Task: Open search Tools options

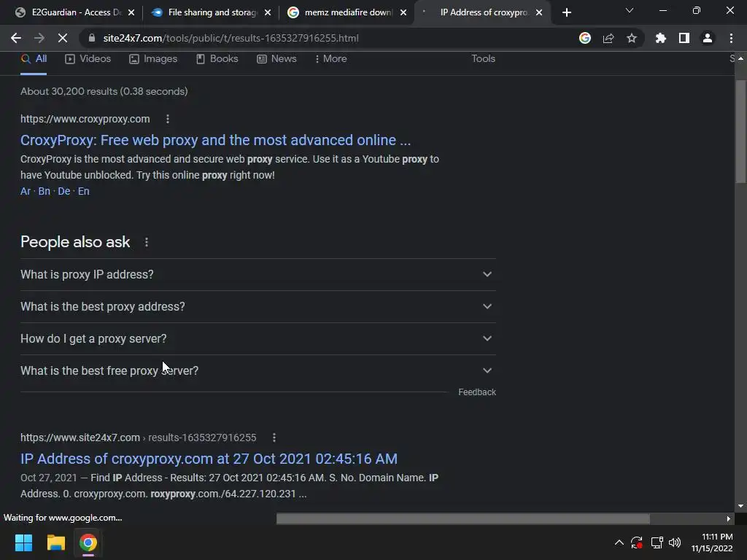Action: pyautogui.click(x=483, y=58)
